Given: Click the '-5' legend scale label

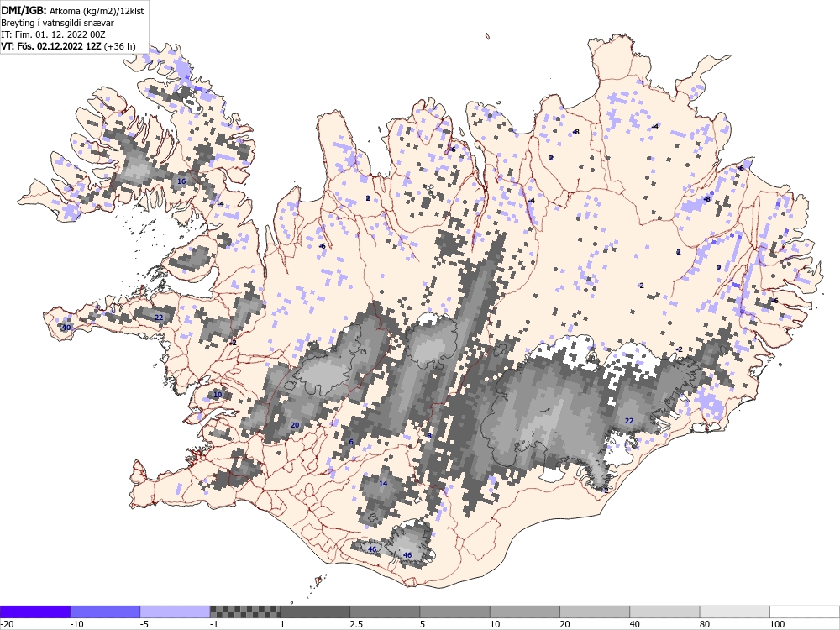Looking at the screenshot, I should pos(144,624).
